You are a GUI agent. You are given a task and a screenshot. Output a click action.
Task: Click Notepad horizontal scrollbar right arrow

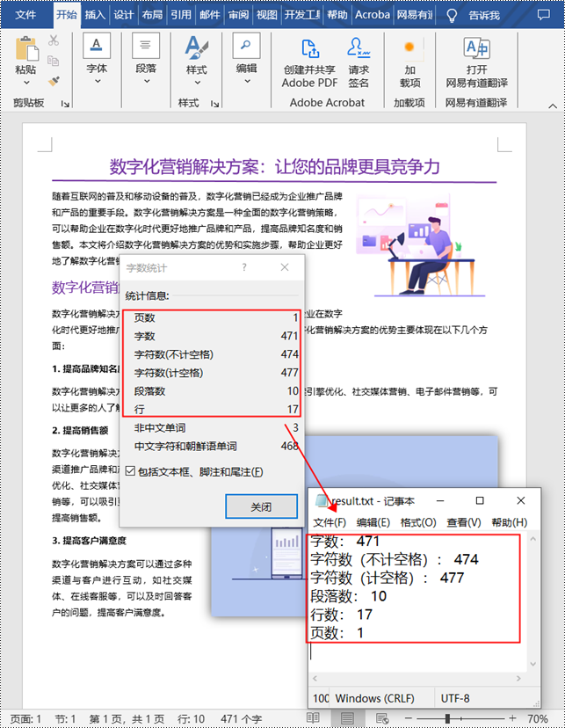click(518, 678)
